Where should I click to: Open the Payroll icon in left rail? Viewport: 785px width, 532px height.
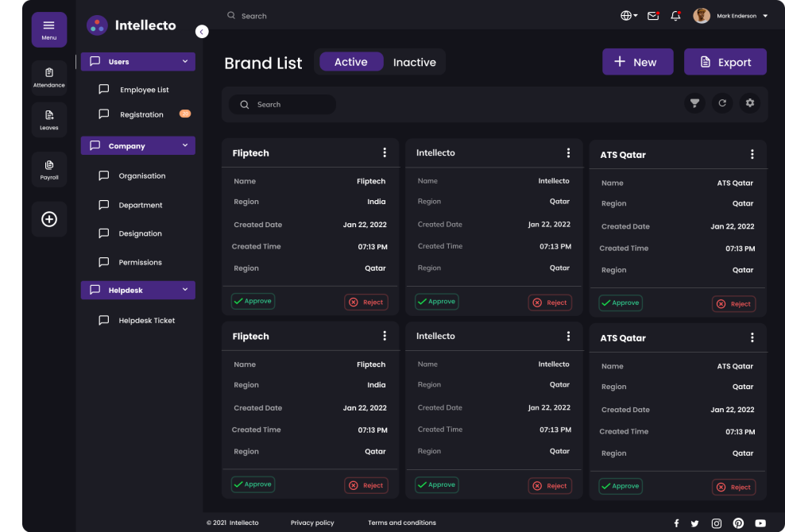(49, 168)
